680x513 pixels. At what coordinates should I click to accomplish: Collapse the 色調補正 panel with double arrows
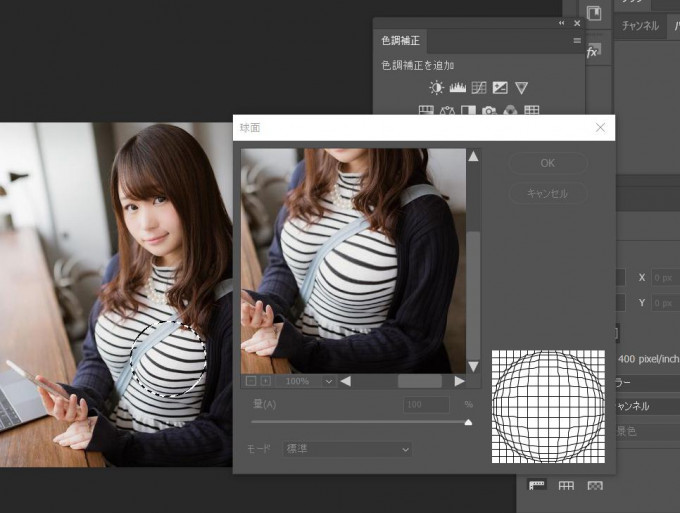pos(561,23)
